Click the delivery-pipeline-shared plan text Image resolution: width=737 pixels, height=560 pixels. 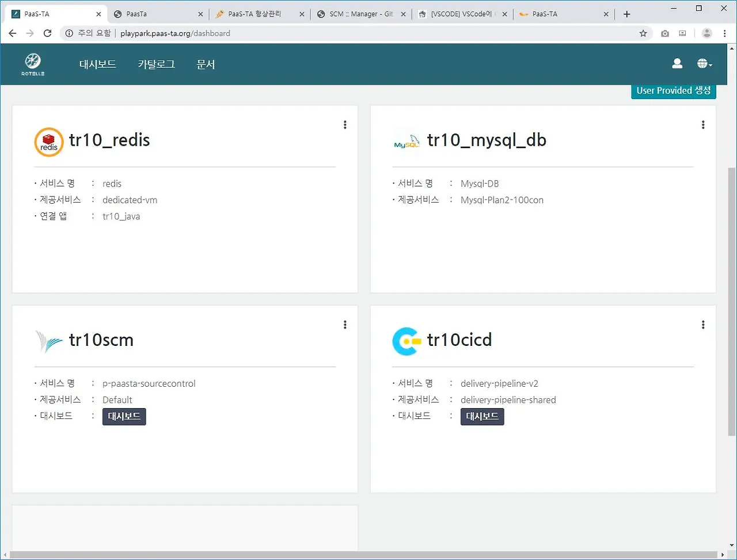point(508,400)
